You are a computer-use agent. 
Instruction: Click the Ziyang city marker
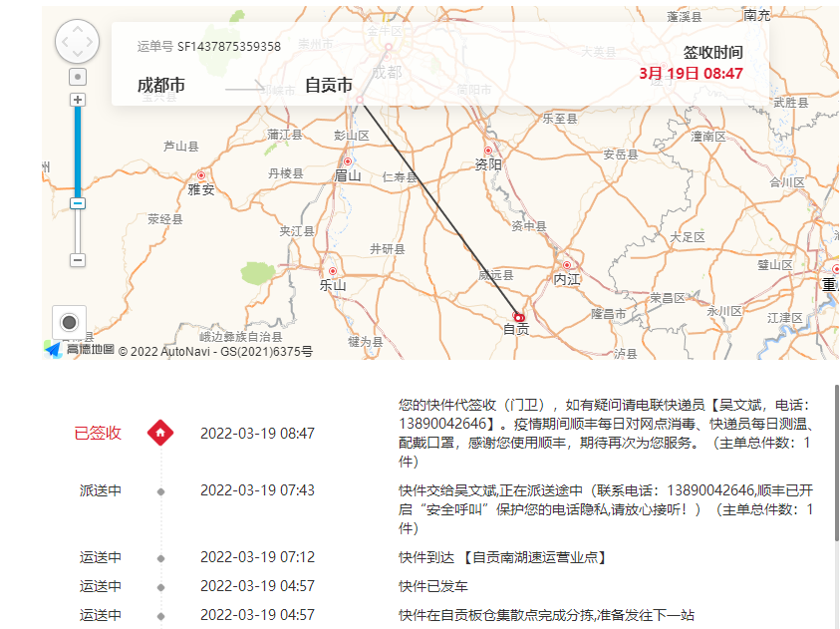tap(488, 151)
